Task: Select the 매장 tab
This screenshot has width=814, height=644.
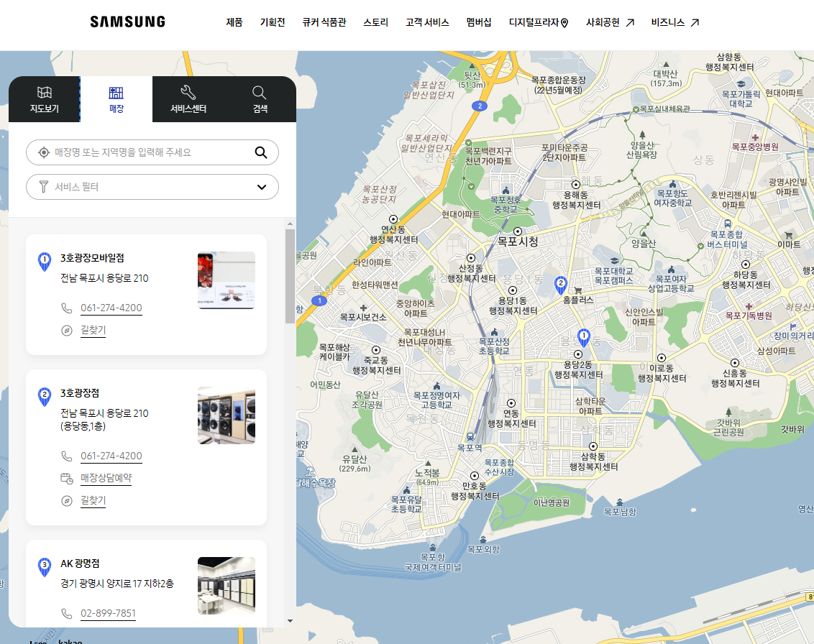Action: point(116,99)
